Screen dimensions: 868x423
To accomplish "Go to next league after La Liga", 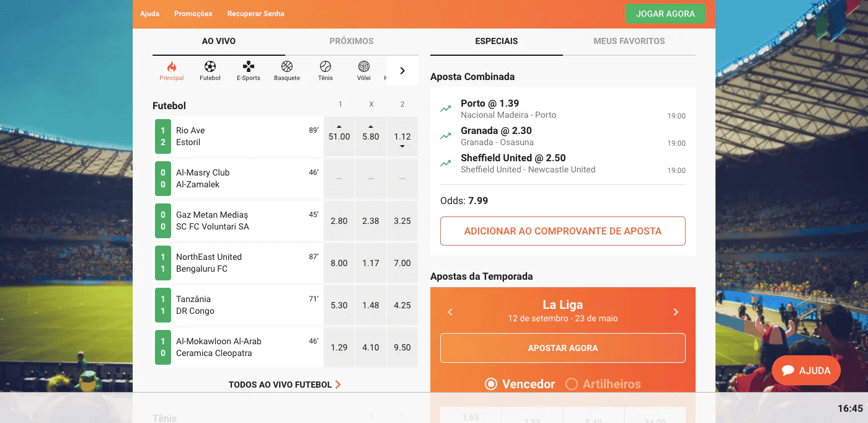I will click(676, 312).
